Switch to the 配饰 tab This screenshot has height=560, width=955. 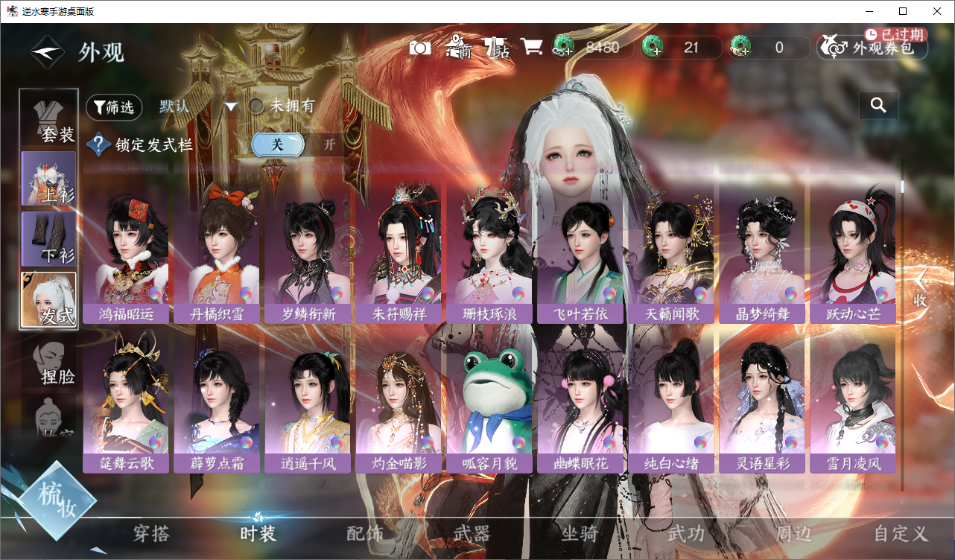[365, 533]
